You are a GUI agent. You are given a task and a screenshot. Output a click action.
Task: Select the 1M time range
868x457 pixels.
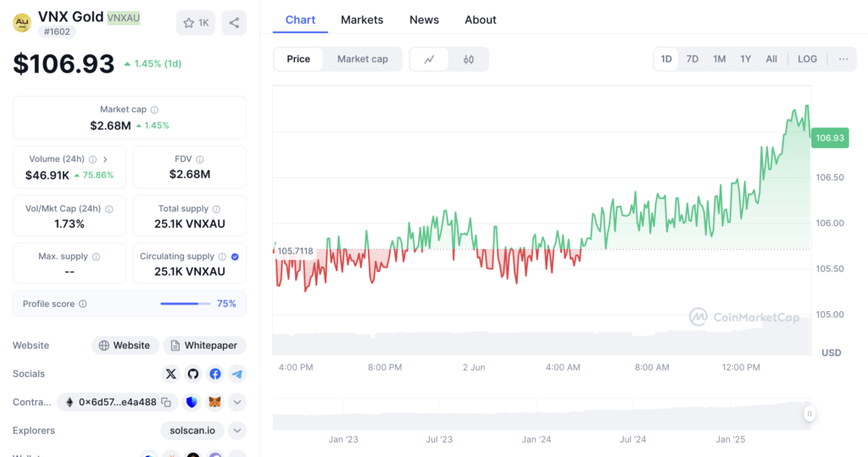click(x=719, y=59)
